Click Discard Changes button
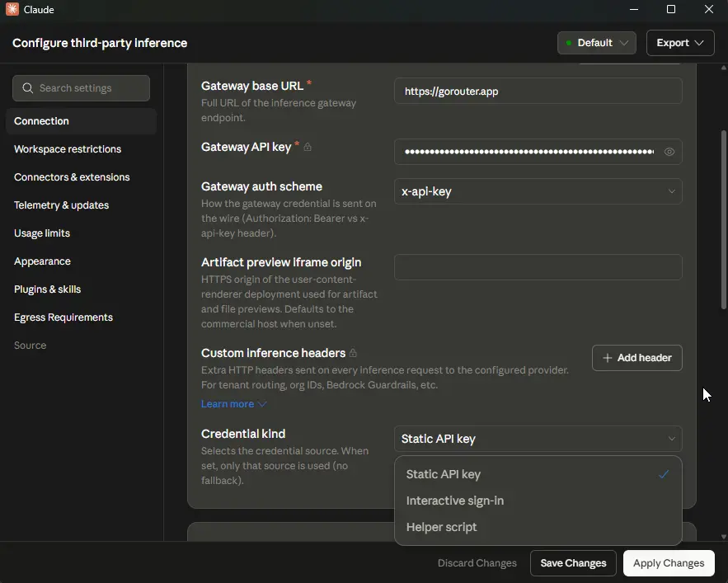The width and height of the screenshot is (728, 583). pyautogui.click(x=477, y=563)
